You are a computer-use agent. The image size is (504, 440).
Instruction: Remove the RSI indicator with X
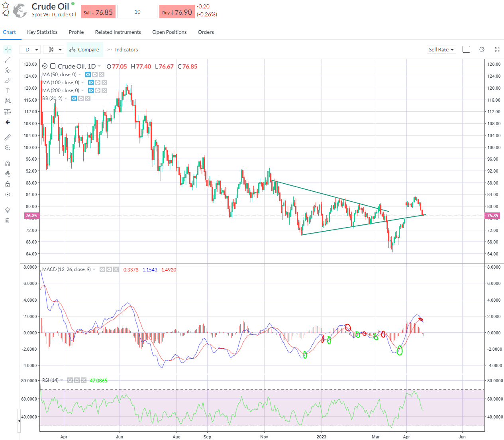(x=84, y=380)
